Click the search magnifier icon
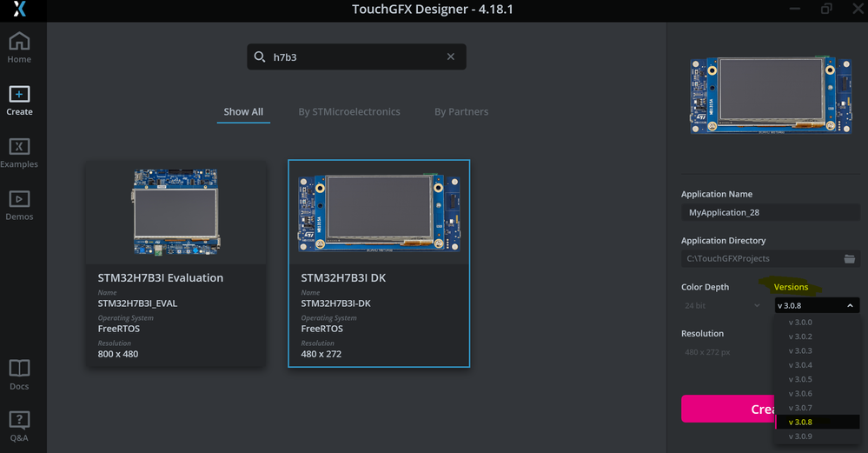This screenshot has height=453, width=868. pyautogui.click(x=259, y=57)
